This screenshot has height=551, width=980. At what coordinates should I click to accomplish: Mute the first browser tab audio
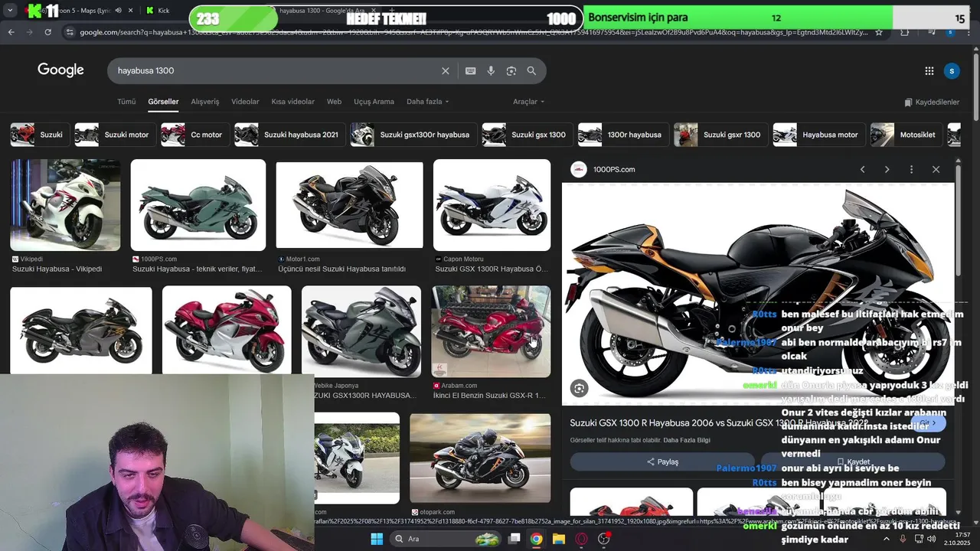pyautogui.click(x=118, y=11)
